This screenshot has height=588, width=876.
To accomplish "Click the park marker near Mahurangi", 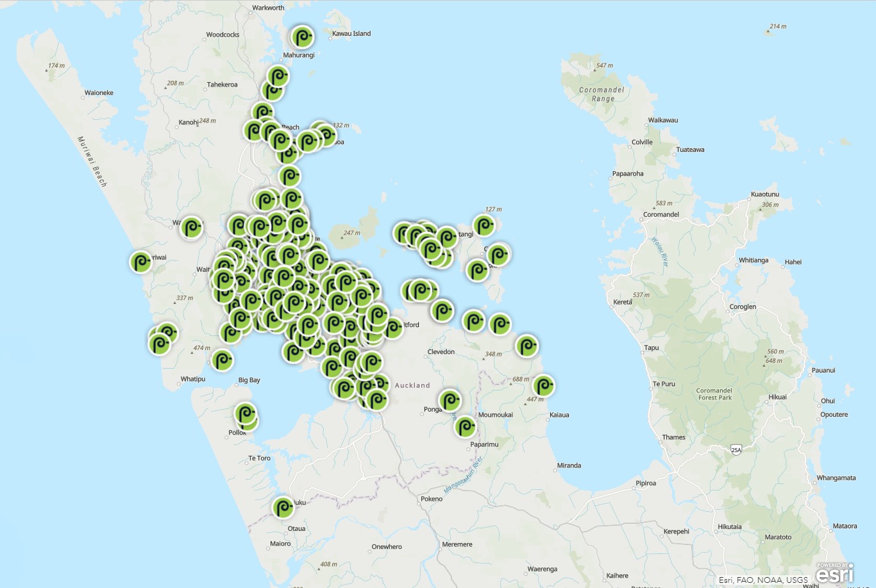I will (302, 37).
